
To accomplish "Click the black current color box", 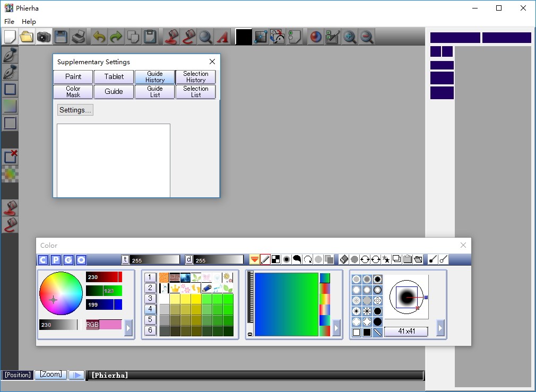I will [244, 37].
